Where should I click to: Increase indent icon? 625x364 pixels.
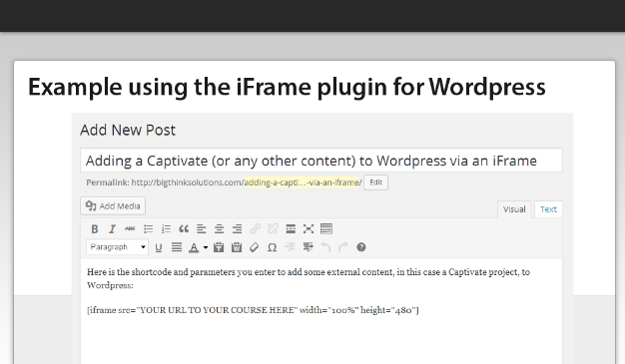(x=308, y=247)
